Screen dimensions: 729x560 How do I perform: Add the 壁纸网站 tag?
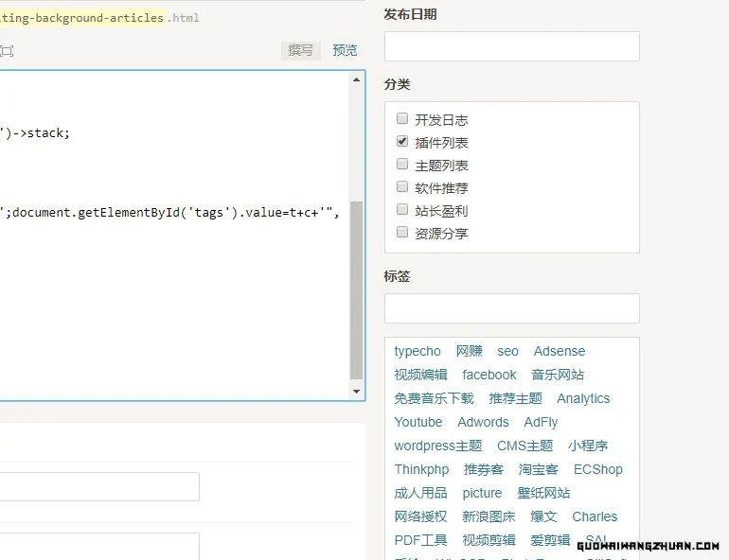click(543, 493)
